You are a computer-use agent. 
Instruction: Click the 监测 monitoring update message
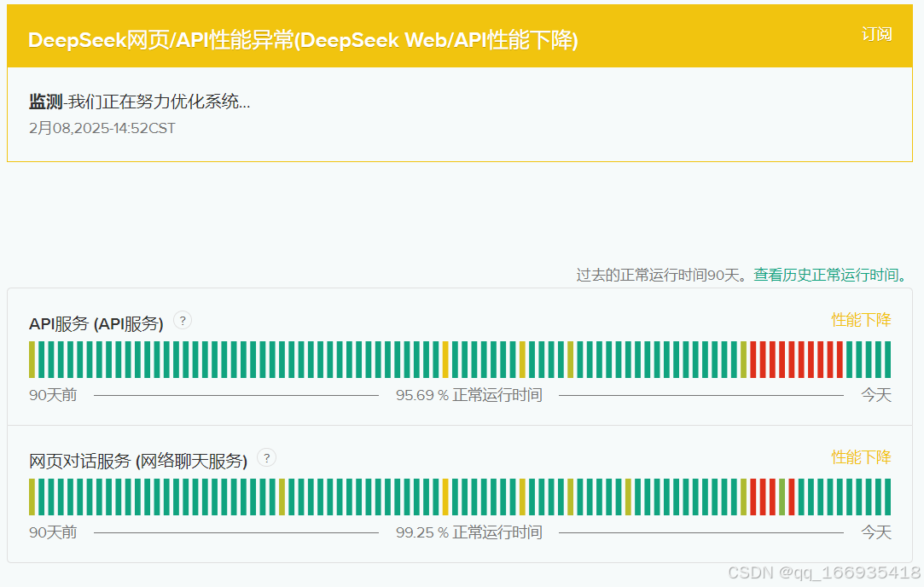coord(140,102)
